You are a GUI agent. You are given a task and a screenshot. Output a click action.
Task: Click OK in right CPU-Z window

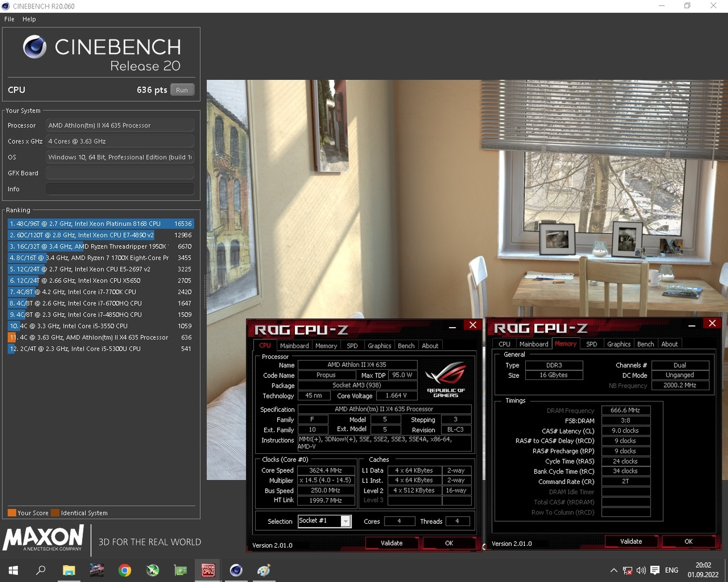coord(689,542)
